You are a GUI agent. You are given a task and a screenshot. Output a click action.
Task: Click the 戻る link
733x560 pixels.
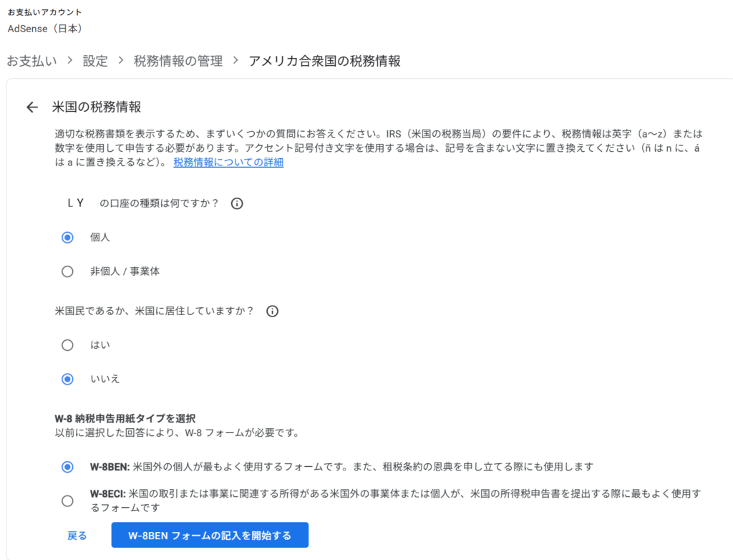coord(76,535)
